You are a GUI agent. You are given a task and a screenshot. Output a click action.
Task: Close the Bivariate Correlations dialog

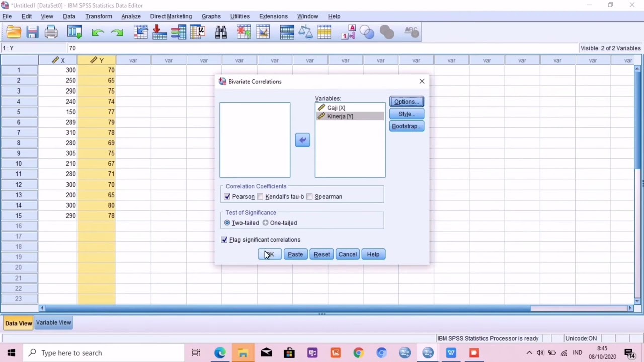click(x=422, y=81)
